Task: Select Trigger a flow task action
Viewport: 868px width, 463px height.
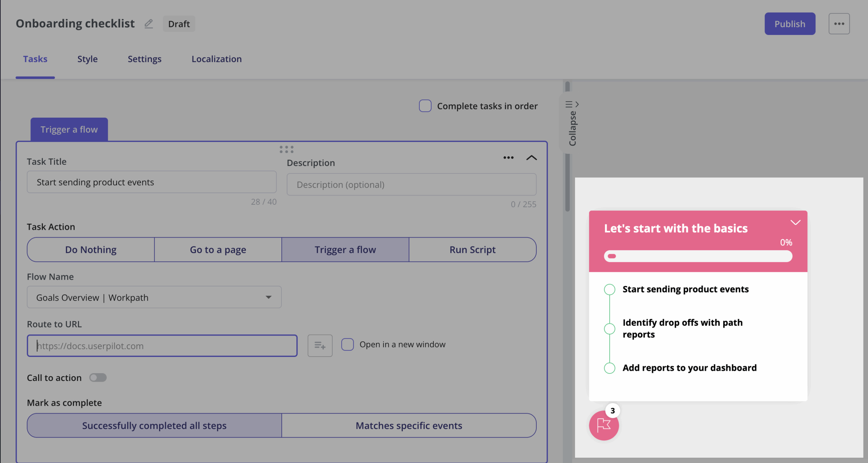Action: (x=345, y=249)
